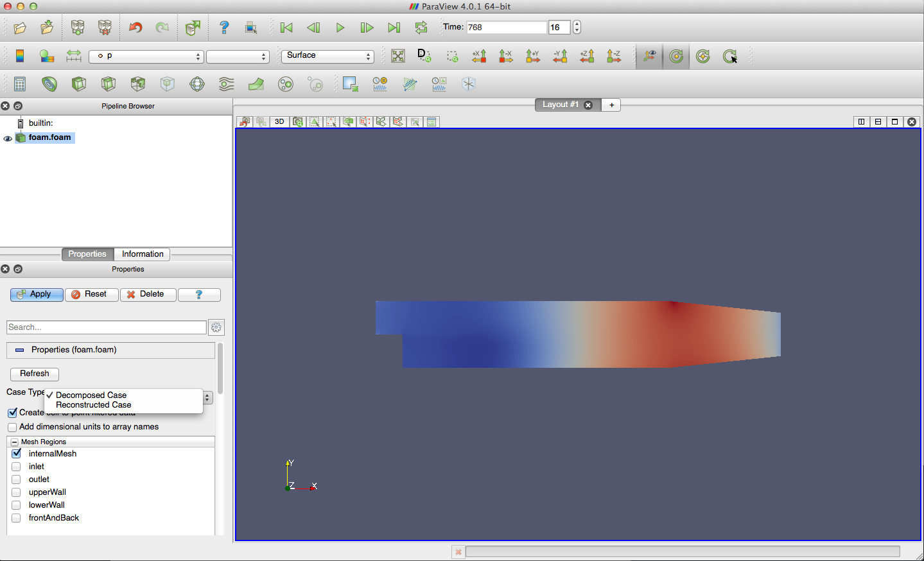Open ParaView help question mark icon
Image resolution: width=924 pixels, height=561 pixels.
pos(224,28)
